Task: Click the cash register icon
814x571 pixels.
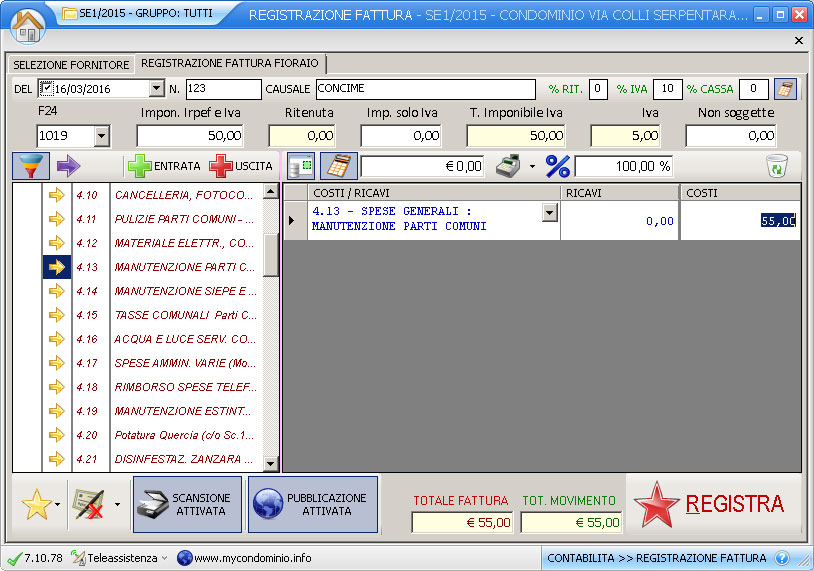Action: (x=510, y=166)
